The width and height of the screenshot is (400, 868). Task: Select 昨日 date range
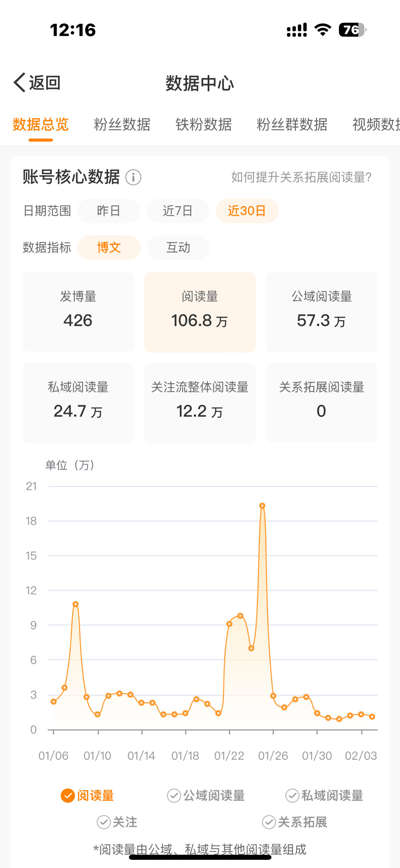point(109,211)
